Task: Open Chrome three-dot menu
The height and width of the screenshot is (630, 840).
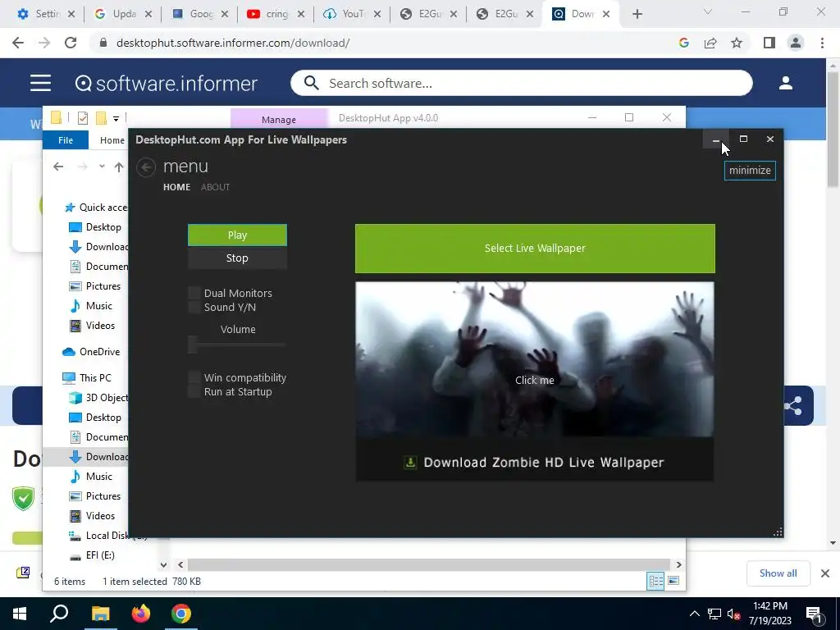Action: (822, 43)
